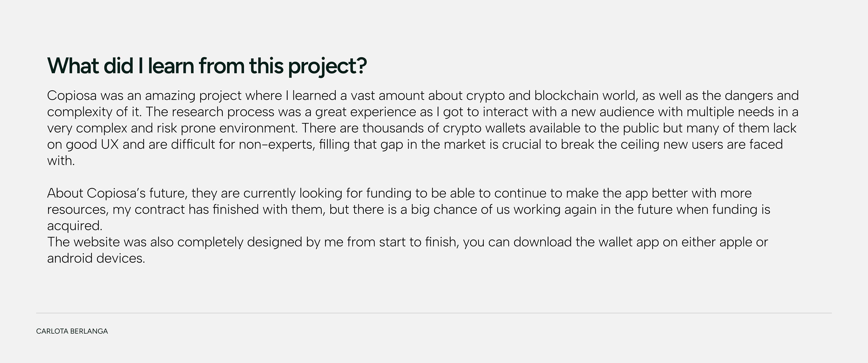Click the heading "What did I learn from this project?"
The height and width of the screenshot is (363, 868).
[x=207, y=66]
